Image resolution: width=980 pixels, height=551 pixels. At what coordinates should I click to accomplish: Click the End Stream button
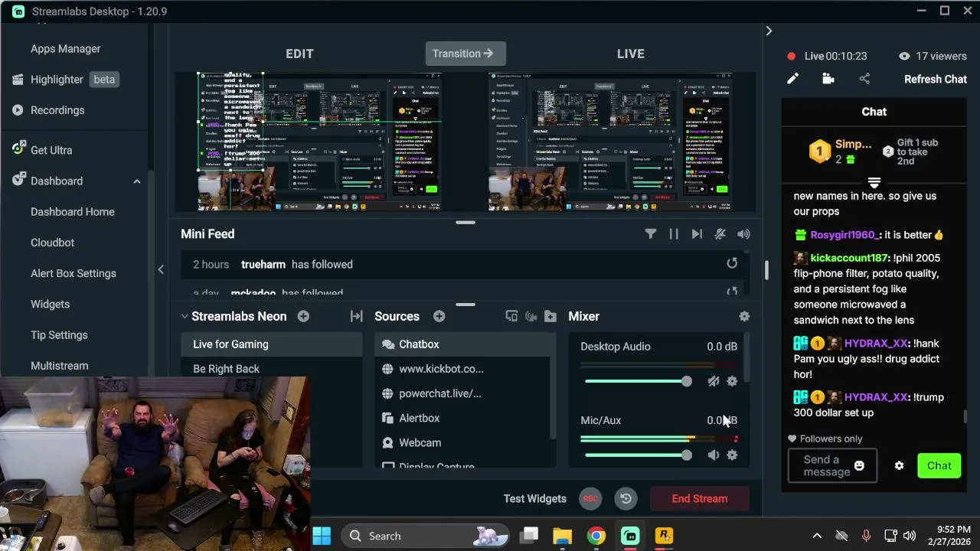(x=700, y=499)
